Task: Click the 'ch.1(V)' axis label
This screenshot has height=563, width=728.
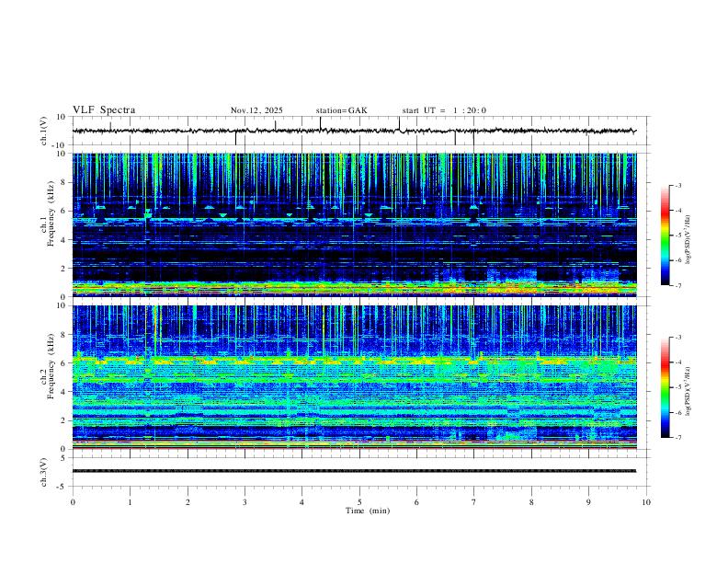Action: pyautogui.click(x=45, y=131)
